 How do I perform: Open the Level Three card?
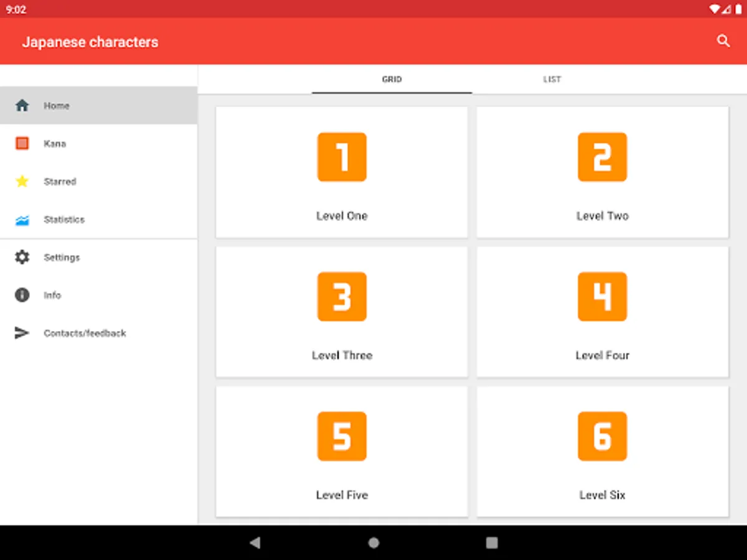point(342,311)
